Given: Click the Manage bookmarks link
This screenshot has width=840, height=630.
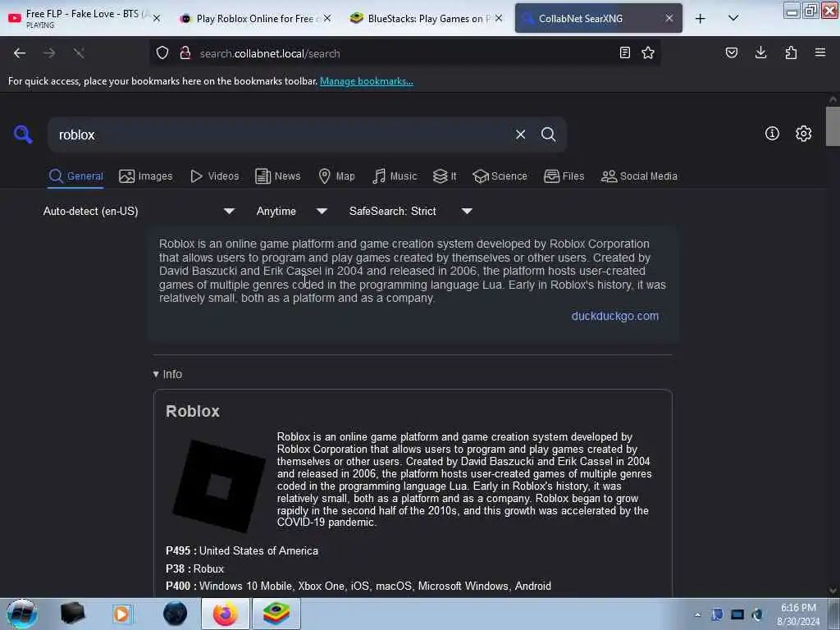Looking at the screenshot, I should (367, 81).
